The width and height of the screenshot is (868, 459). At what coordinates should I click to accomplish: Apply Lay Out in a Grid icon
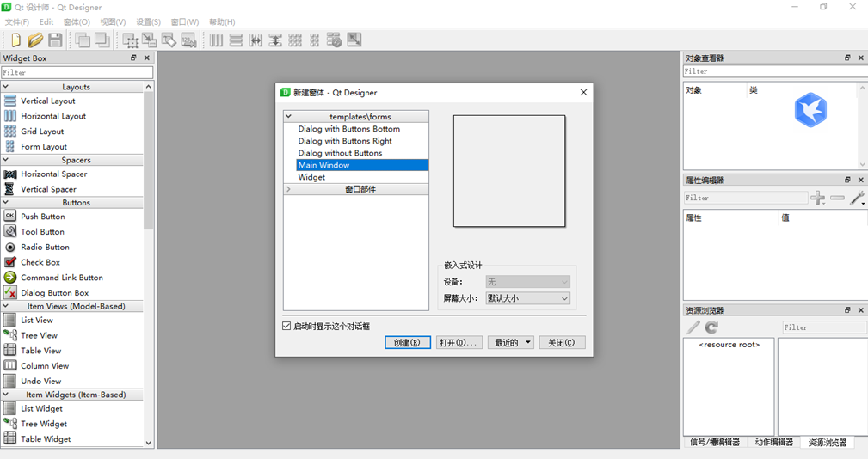(295, 40)
